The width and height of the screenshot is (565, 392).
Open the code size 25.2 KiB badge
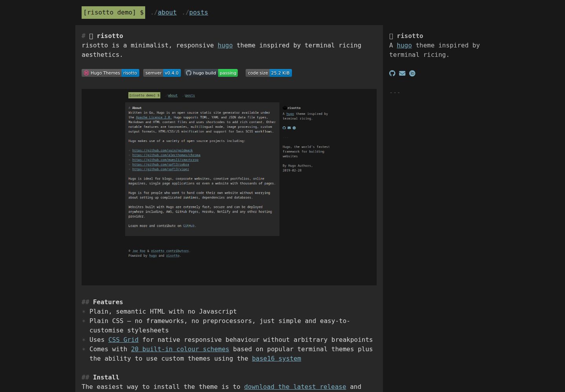point(269,73)
